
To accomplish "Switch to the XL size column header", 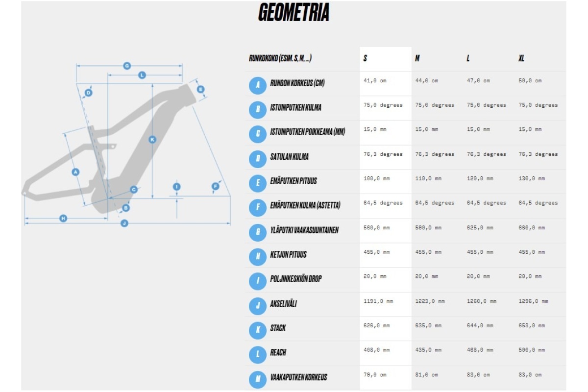I will [521, 58].
